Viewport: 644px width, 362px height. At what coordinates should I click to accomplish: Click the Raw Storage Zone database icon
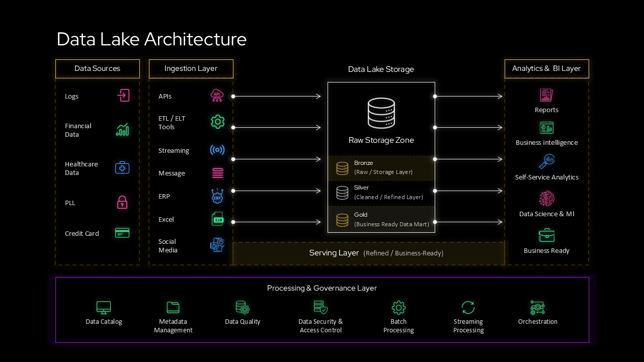click(x=381, y=113)
